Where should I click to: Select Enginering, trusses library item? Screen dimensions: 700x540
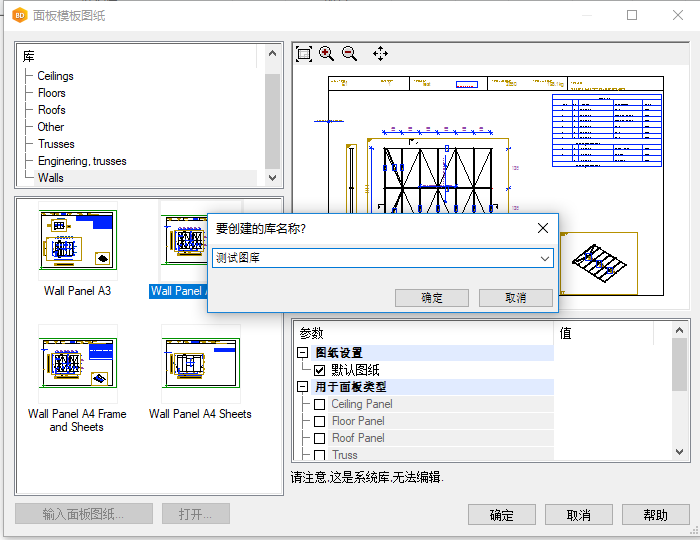point(82,161)
